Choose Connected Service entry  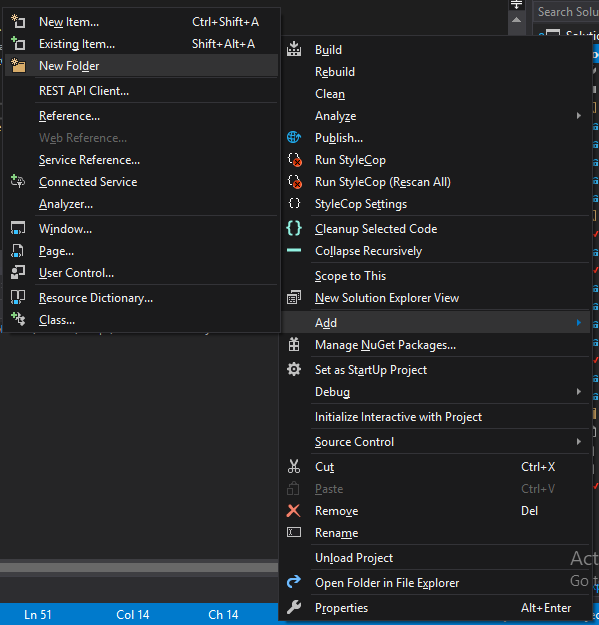click(x=141, y=182)
